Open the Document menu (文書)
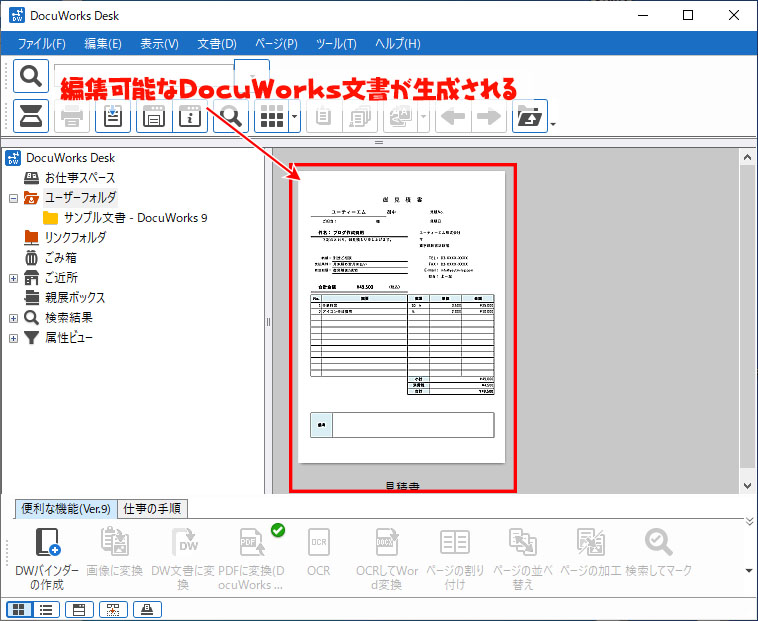 (x=217, y=43)
